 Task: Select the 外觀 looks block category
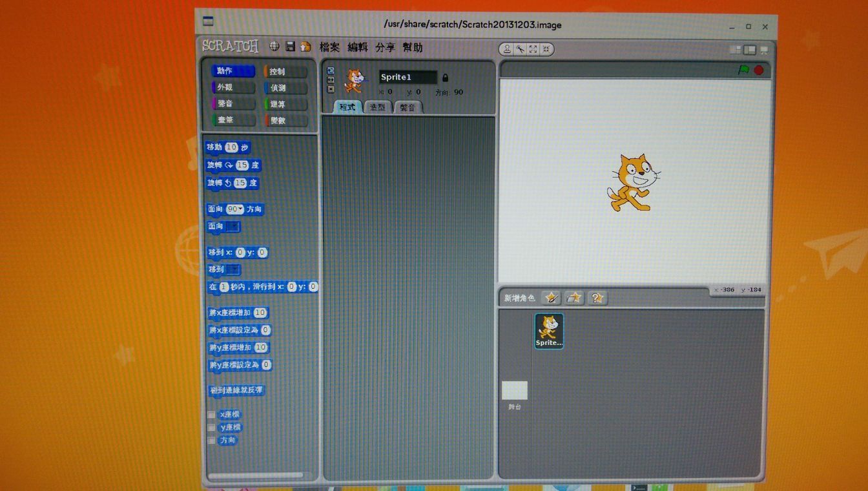[233, 87]
